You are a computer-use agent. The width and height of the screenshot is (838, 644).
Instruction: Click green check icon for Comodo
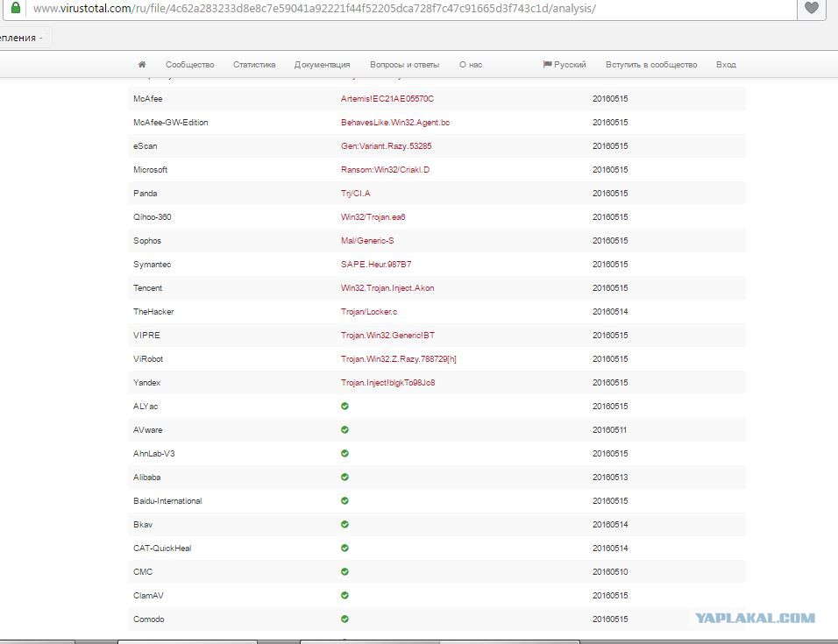(x=344, y=619)
